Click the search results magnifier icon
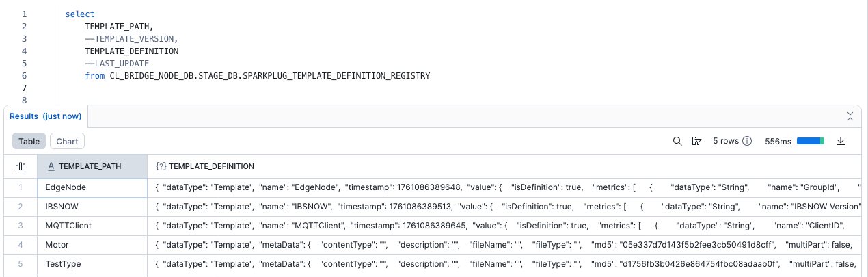Image resolution: width=868 pixels, height=277 pixels. click(x=677, y=141)
